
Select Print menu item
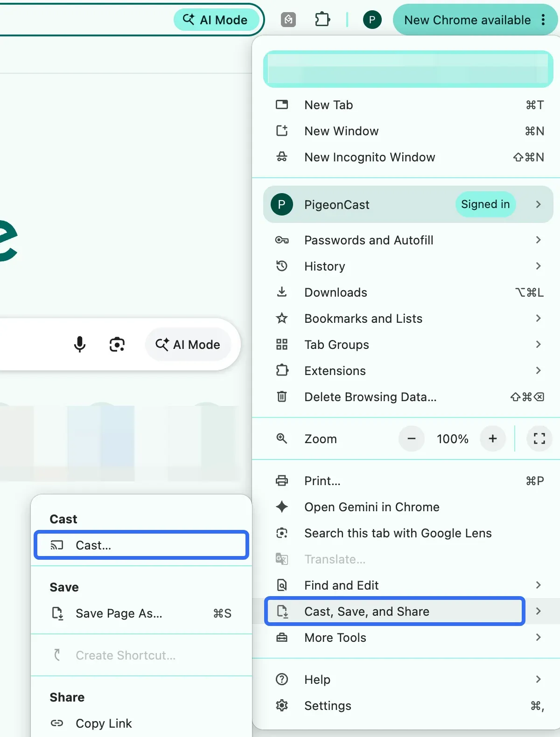[406, 481]
